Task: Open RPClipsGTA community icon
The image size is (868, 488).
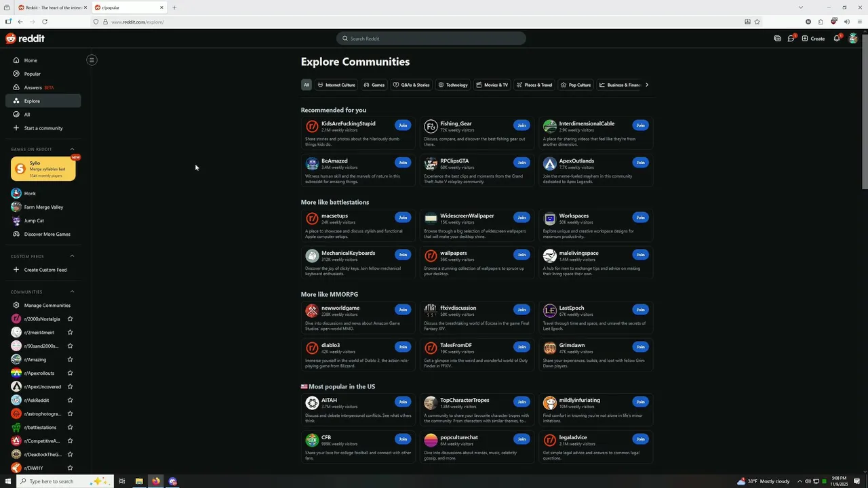Action: (431, 163)
